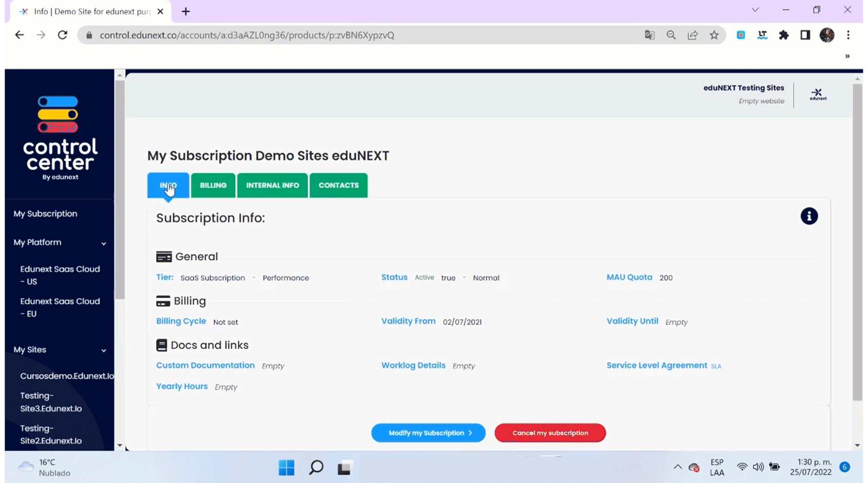The height and width of the screenshot is (483, 868).
Task: Click the ESP LAA language indicator
Action: click(x=717, y=467)
